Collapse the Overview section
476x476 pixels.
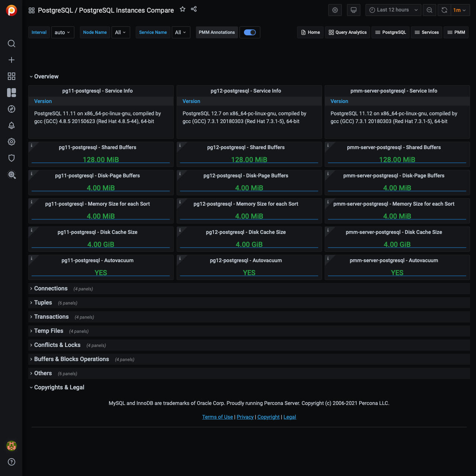click(x=46, y=77)
